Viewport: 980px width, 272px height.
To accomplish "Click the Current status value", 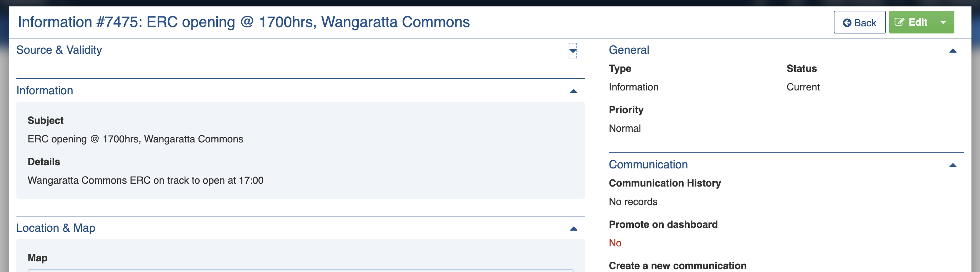I will [x=803, y=87].
